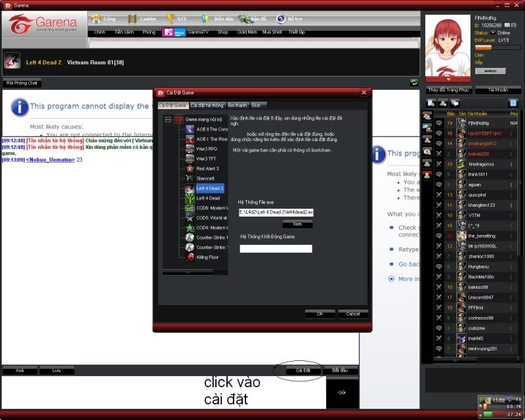Screen dimensions: 525x420
Task: Click the document-with-arrow icon above the user list
Action: 431,103
